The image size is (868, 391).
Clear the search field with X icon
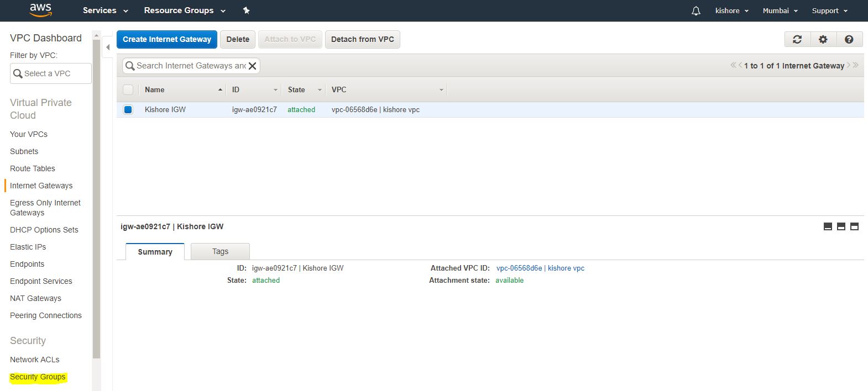[x=252, y=66]
